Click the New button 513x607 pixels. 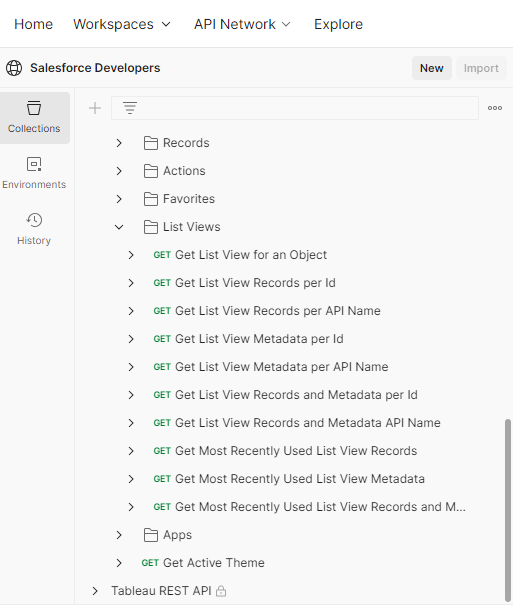point(432,68)
